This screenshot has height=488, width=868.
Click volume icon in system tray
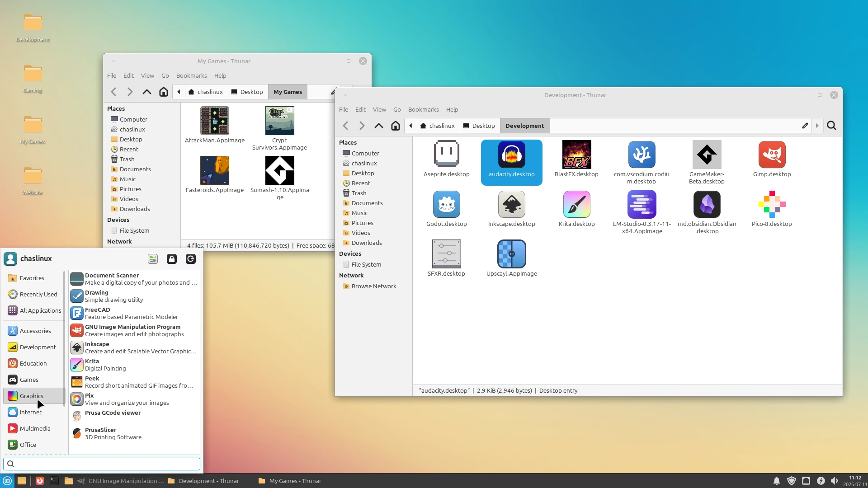tap(835, 481)
